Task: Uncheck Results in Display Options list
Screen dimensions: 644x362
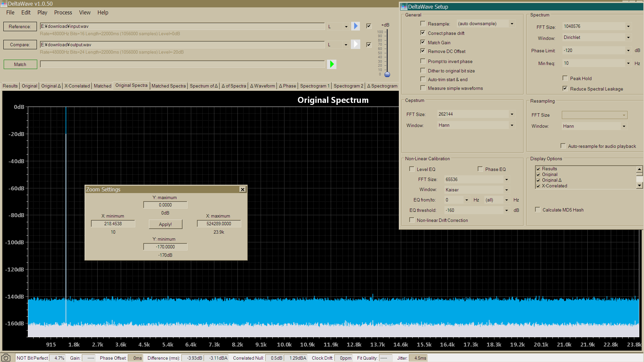Action: [x=538, y=169]
